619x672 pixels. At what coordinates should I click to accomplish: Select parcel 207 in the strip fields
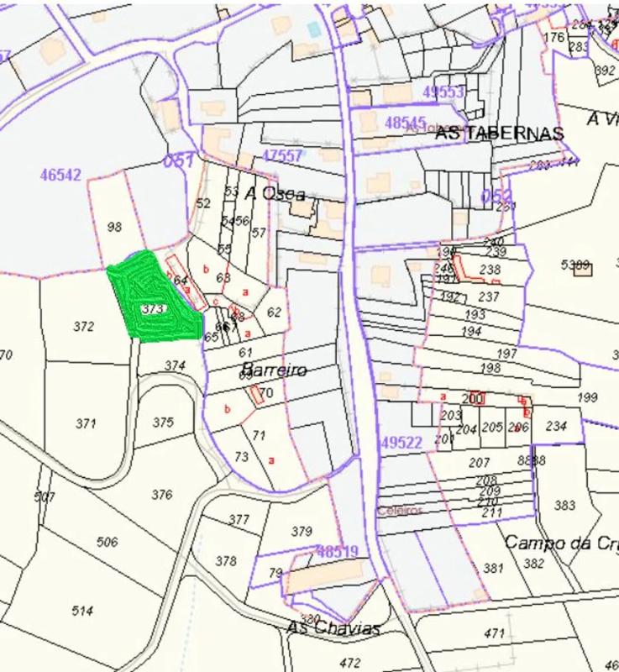pyautogui.click(x=479, y=463)
